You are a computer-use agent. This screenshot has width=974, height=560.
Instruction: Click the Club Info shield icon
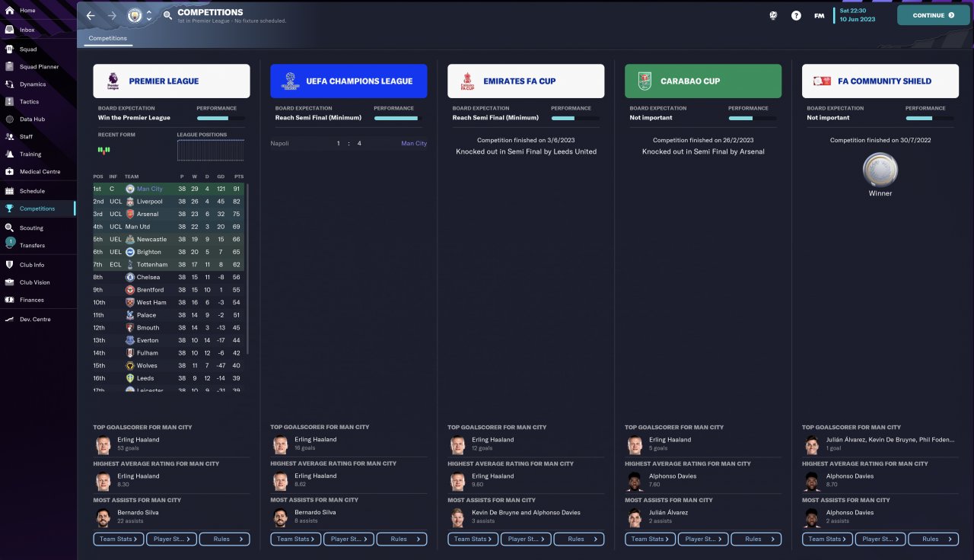(x=10, y=265)
